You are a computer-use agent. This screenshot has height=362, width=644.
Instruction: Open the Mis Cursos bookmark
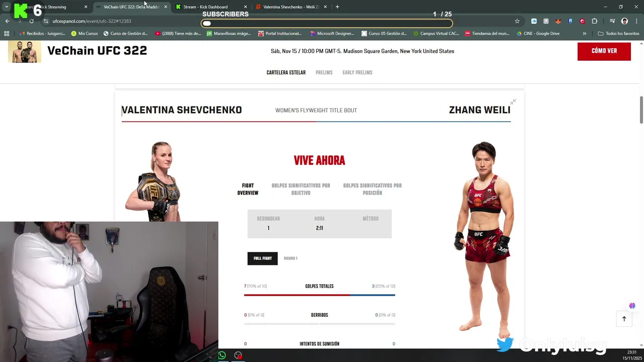85,34
